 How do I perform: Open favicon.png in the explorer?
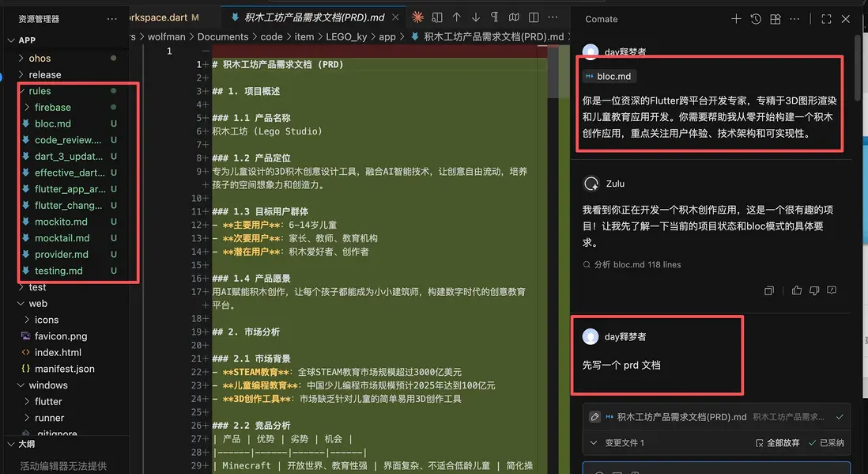60,336
